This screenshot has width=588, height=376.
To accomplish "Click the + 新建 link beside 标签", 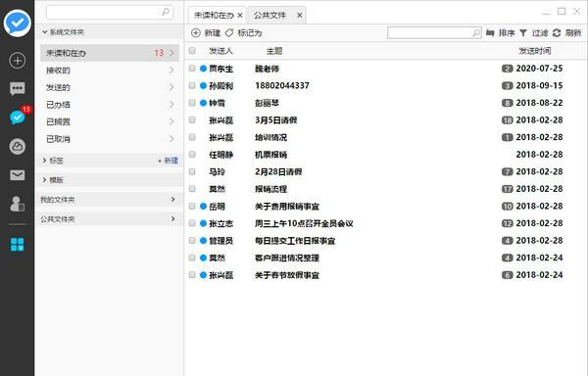I will coord(168,161).
